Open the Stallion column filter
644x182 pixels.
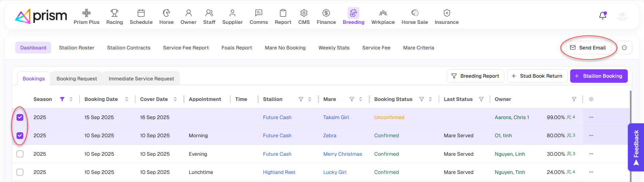pyautogui.click(x=301, y=99)
